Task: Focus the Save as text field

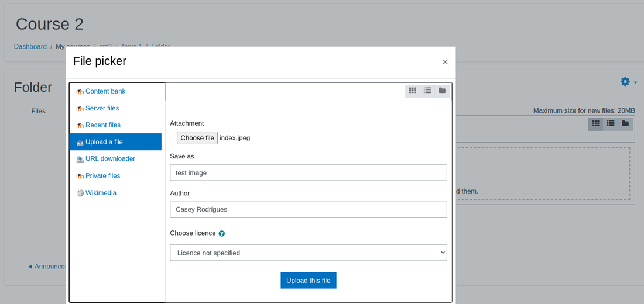Action: tap(309, 172)
